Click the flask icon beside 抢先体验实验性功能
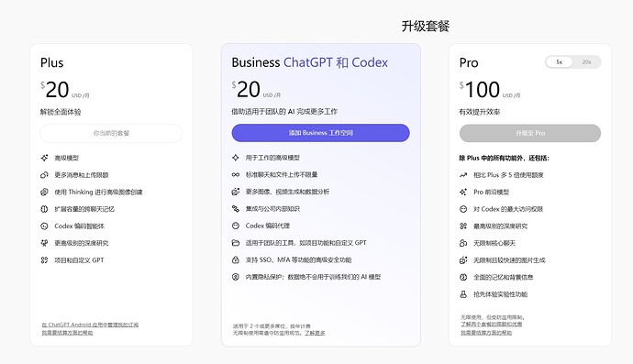 point(463,294)
